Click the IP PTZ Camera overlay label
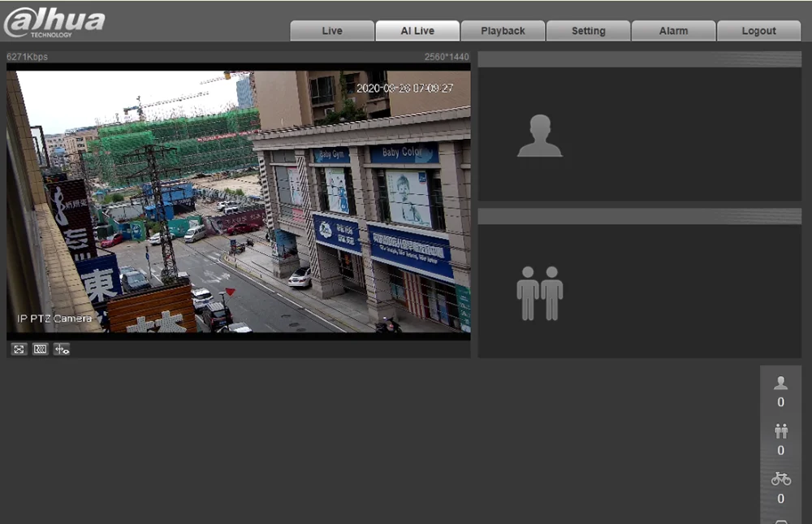 (54, 318)
